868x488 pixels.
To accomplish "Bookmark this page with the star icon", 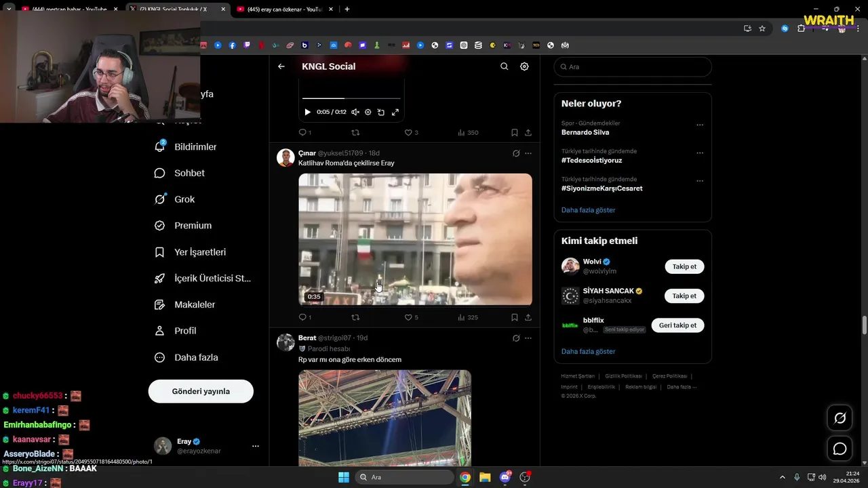I will pyautogui.click(x=762, y=28).
